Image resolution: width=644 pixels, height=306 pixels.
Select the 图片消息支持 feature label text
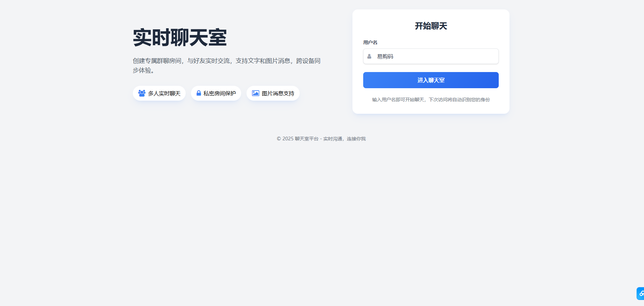click(278, 94)
